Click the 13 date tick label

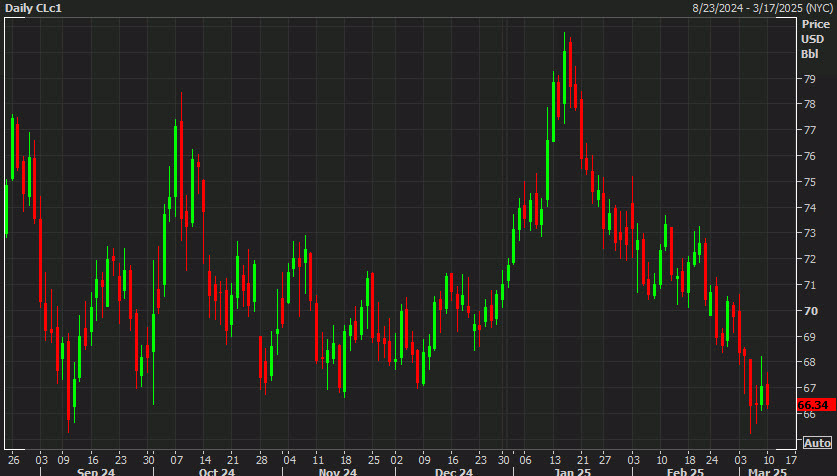tap(555, 459)
